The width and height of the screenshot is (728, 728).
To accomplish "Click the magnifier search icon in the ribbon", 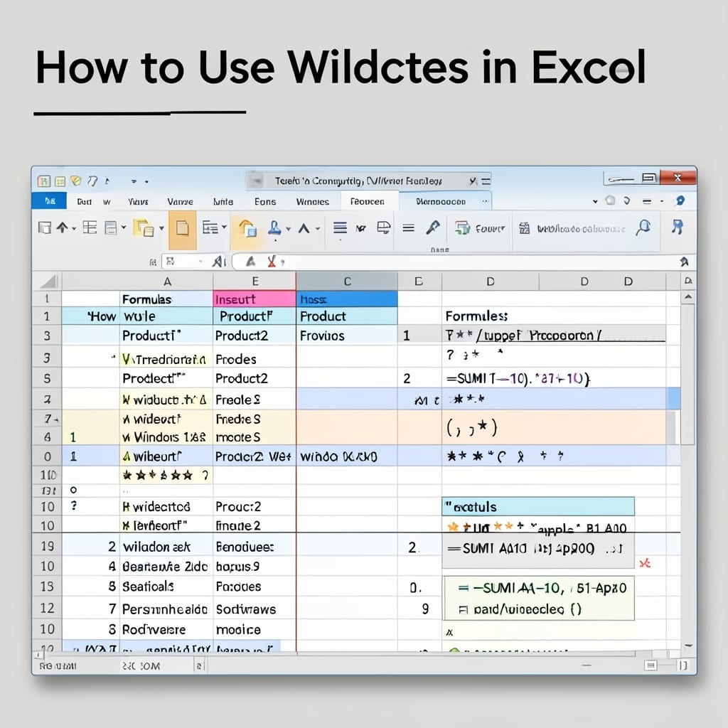I will 643,227.
